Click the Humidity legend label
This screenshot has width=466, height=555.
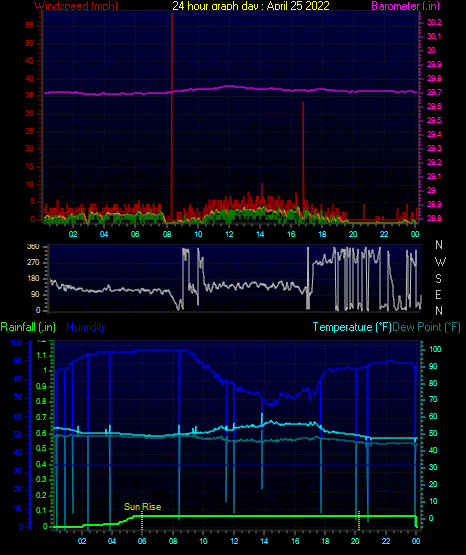[x=86, y=327]
